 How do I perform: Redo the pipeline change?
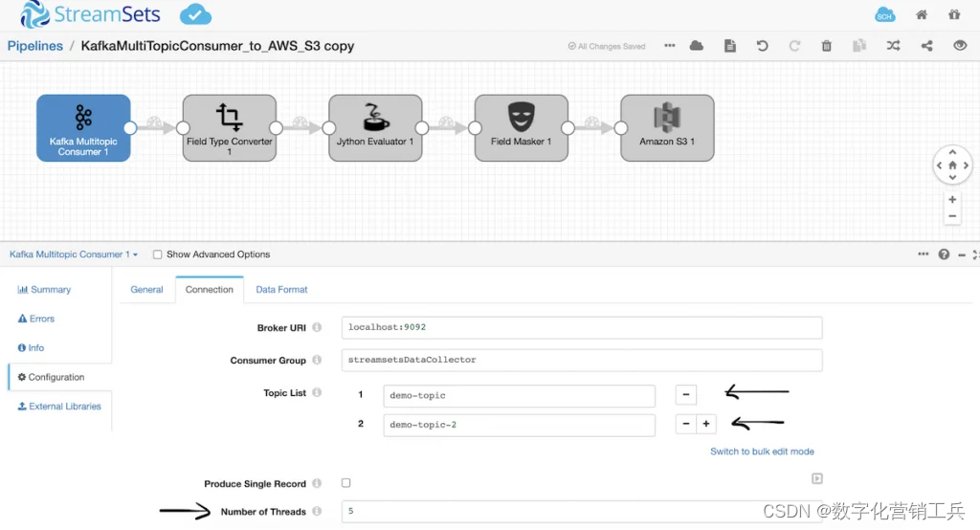(x=794, y=46)
